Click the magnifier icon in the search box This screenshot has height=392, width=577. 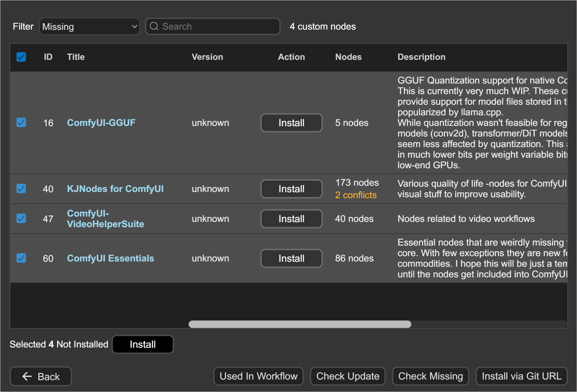point(154,26)
